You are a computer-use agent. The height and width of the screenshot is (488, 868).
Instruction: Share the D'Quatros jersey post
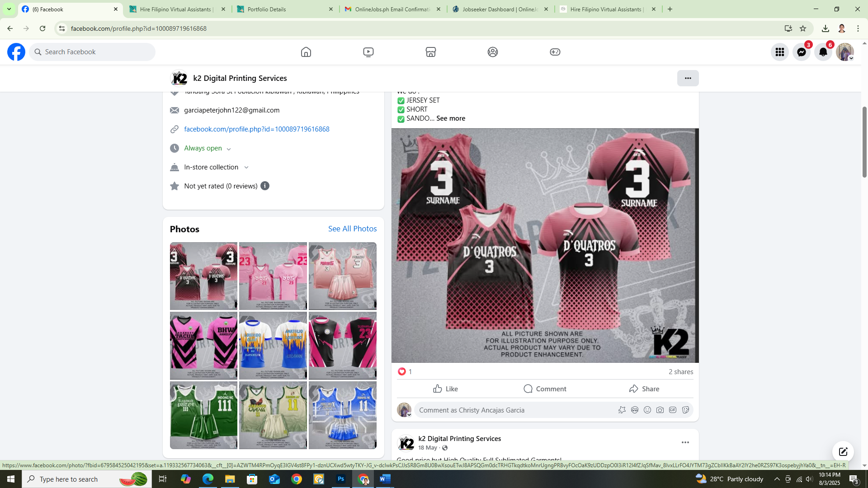pos(644,389)
